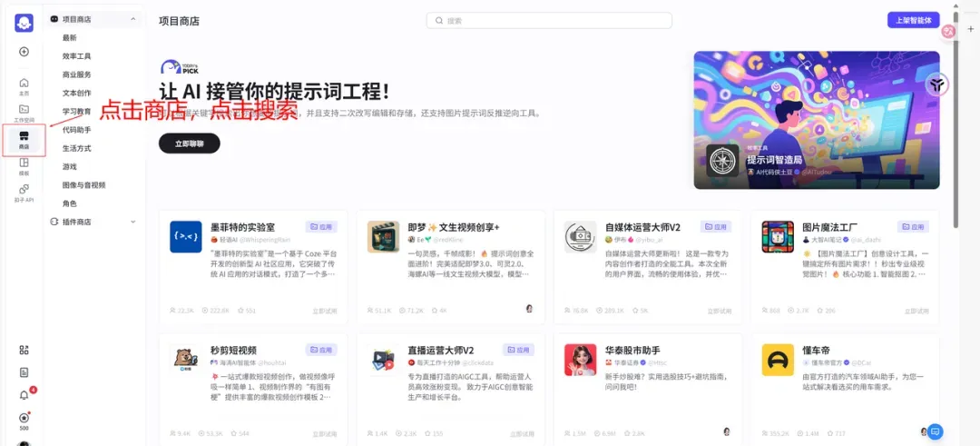
Task: Open 工作空间 workspace icon
Action: tap(24, 113)
